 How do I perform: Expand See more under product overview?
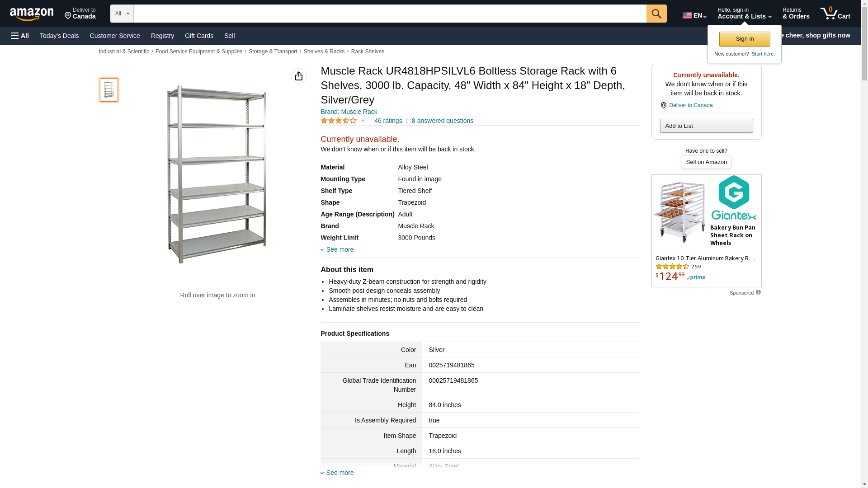pos(340,249)
